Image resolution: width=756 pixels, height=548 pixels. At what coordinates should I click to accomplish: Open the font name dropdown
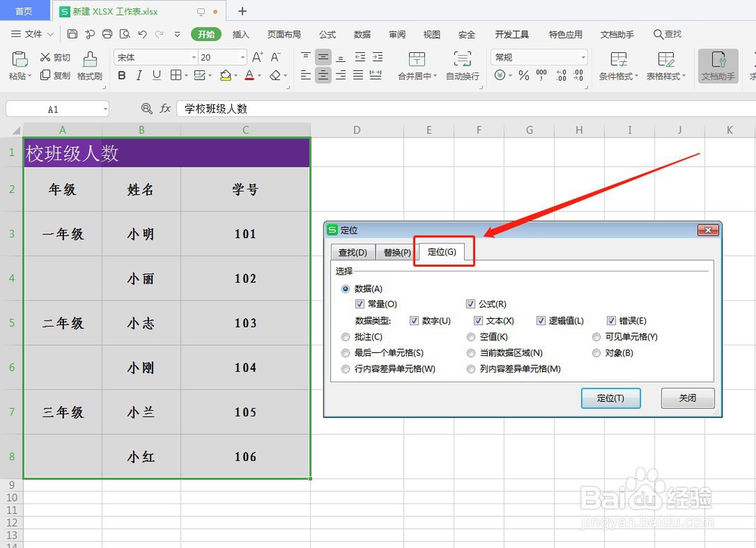(x=192, y=57)
